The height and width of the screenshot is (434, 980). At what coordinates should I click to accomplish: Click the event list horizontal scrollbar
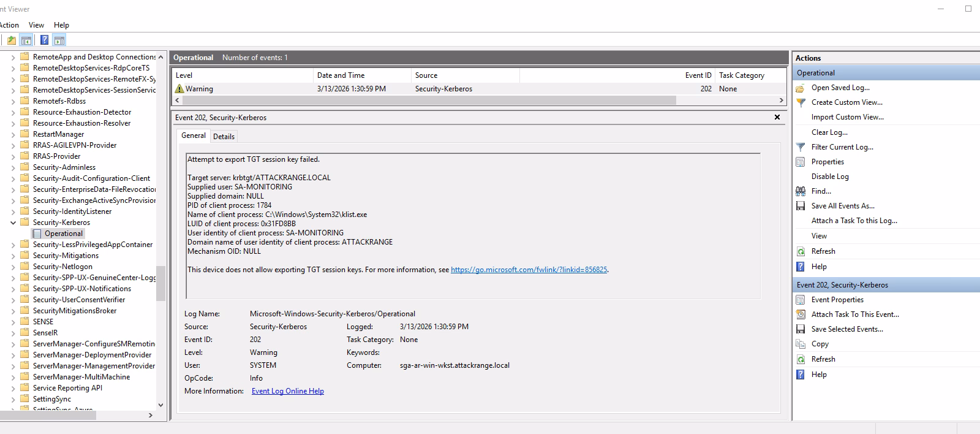coord(429,100)
